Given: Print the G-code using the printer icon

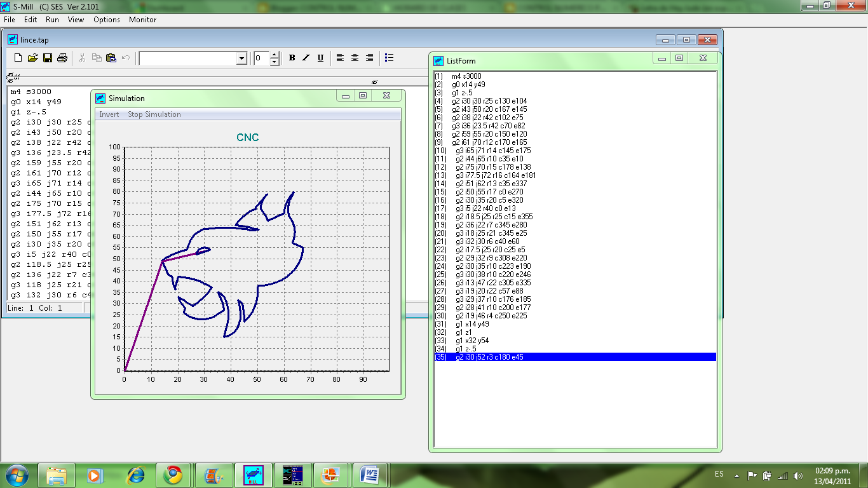Looking at the screenshot, I should click(x=62, y=58).
